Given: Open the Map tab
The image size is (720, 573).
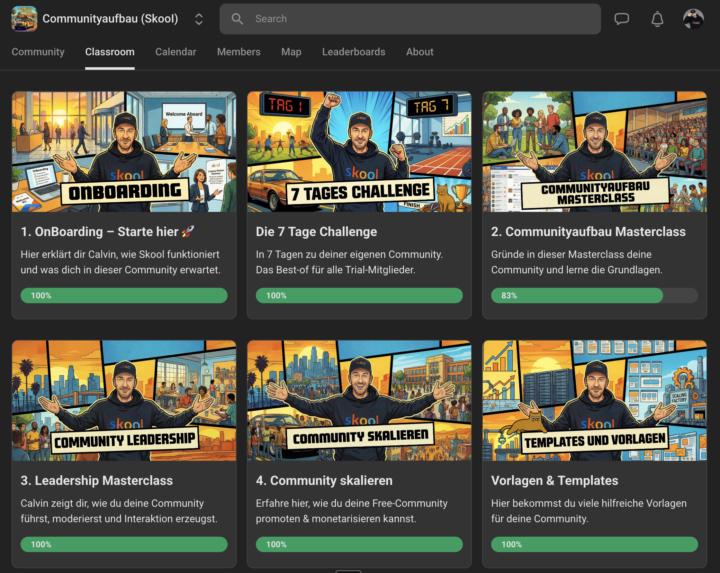Looking at the screenshot, I should (x=291, y=52).
